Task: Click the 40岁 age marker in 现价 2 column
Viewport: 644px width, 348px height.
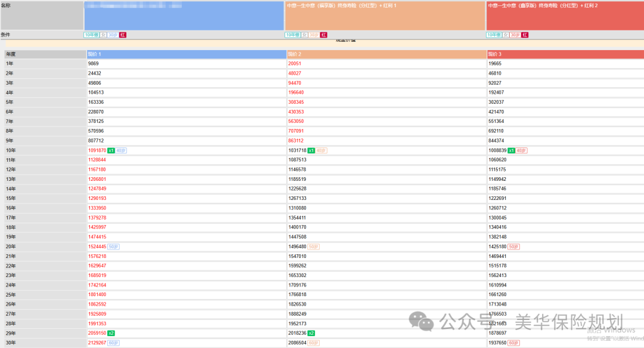Action: (x=321, y=150)
